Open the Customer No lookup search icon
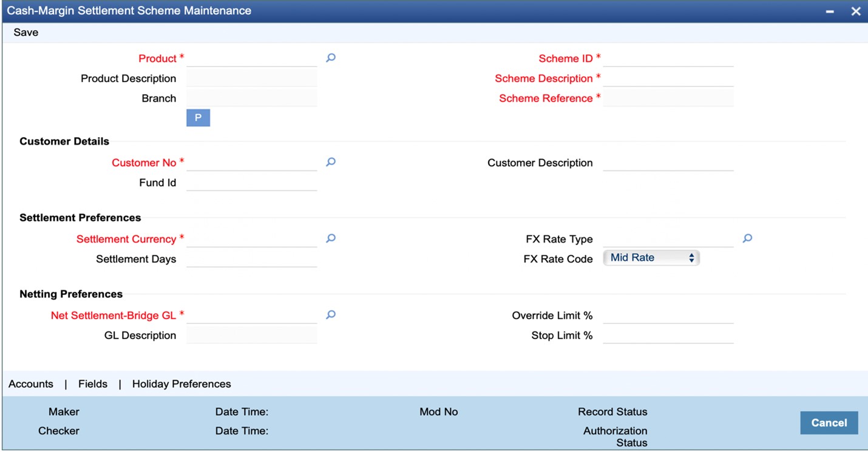The image size is (868, 452). pyautogui.click(x=331, y=163)
